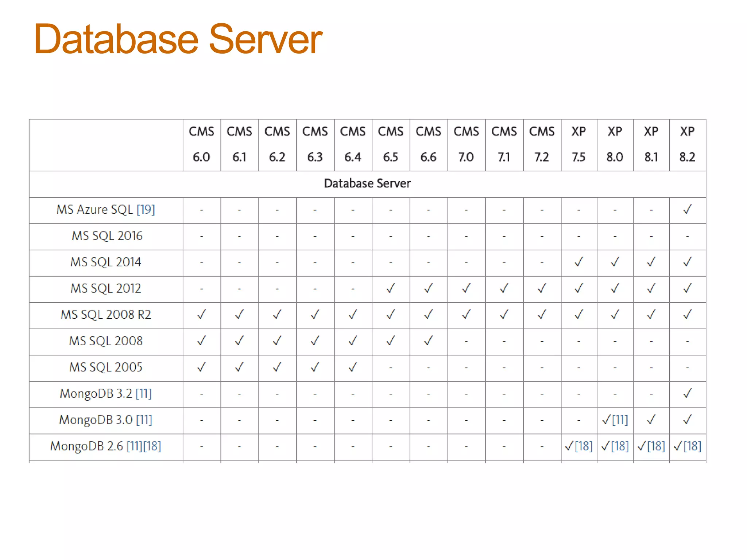Click the 'MS SQL 2016' row label
Viewport: 747px width, 560px height.
(x=107, y=236)
